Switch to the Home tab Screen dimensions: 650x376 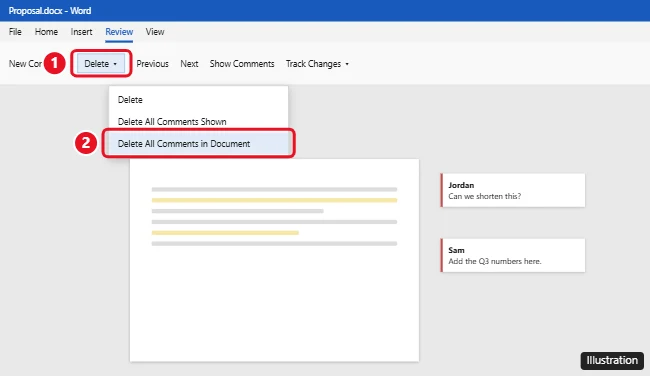pos(46,32)
